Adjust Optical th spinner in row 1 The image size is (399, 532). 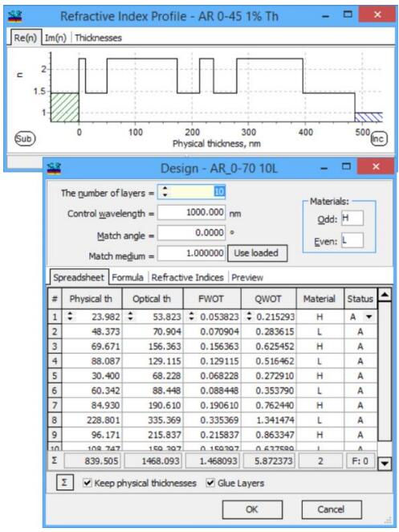[x=131, y=316]
